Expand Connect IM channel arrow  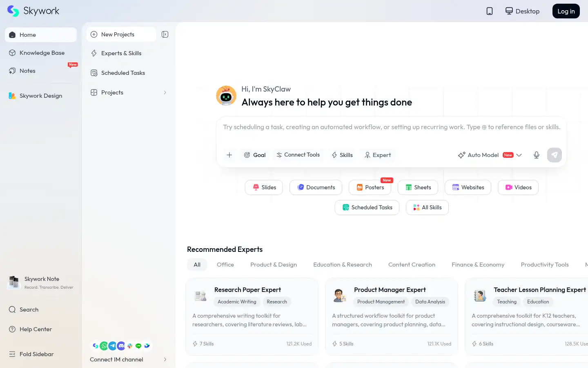click(165, 359)
